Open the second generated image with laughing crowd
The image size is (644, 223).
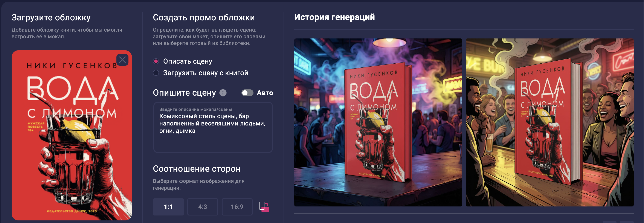(x=549, y=122)
